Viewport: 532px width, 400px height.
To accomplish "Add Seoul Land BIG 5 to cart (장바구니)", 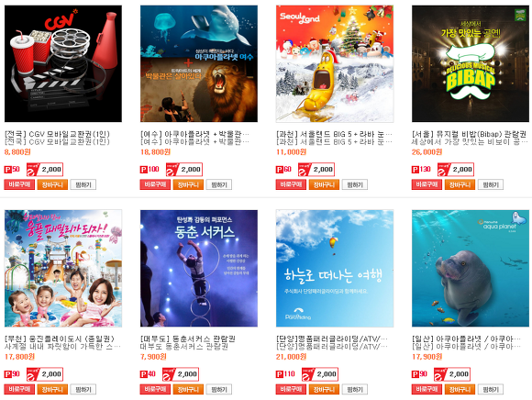I will (324, 184).
